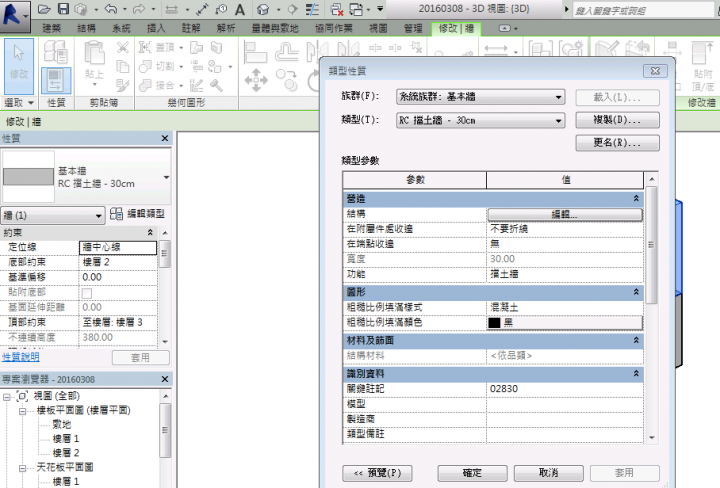Open the 牆 (1) filter dropdown

53,215
